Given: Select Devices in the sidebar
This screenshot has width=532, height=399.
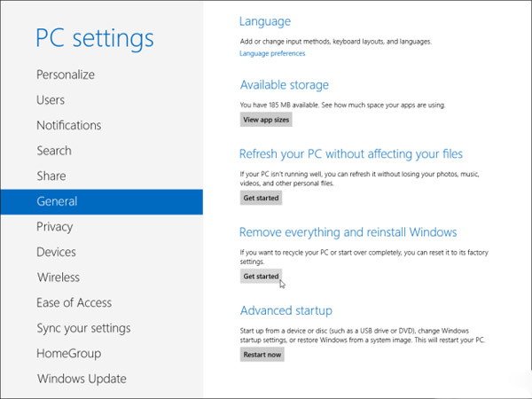Looking at the screenshot, I should click(56, 252).
